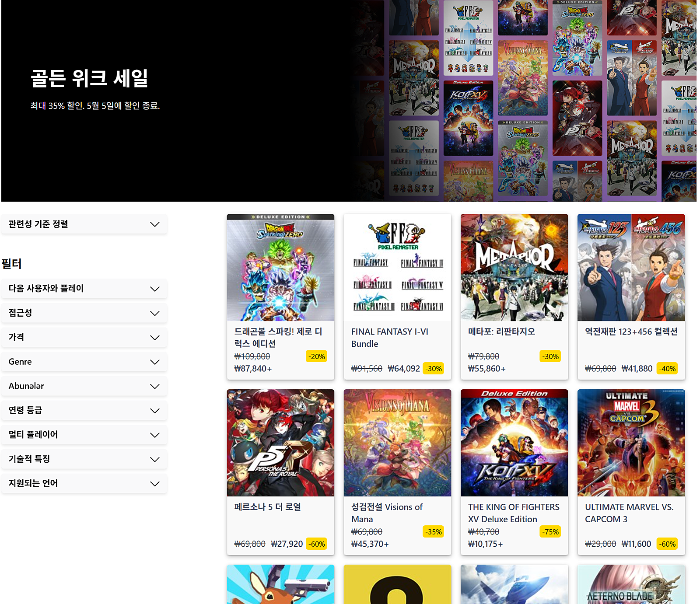Click the -30% badge on FINAL FANTASY Bundle
This screenshot has width=700, height=604.
coord(434,369)
